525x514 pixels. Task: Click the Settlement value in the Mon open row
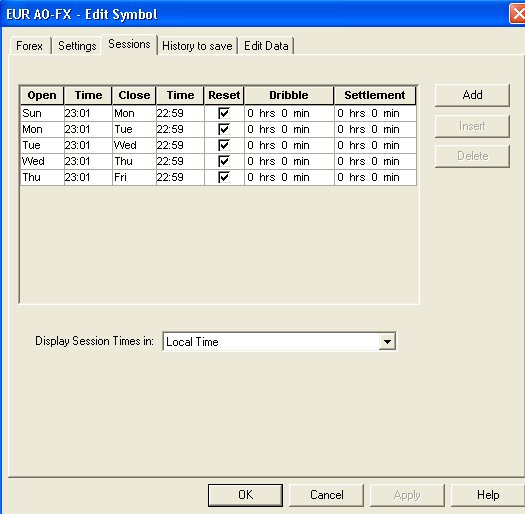375,129
